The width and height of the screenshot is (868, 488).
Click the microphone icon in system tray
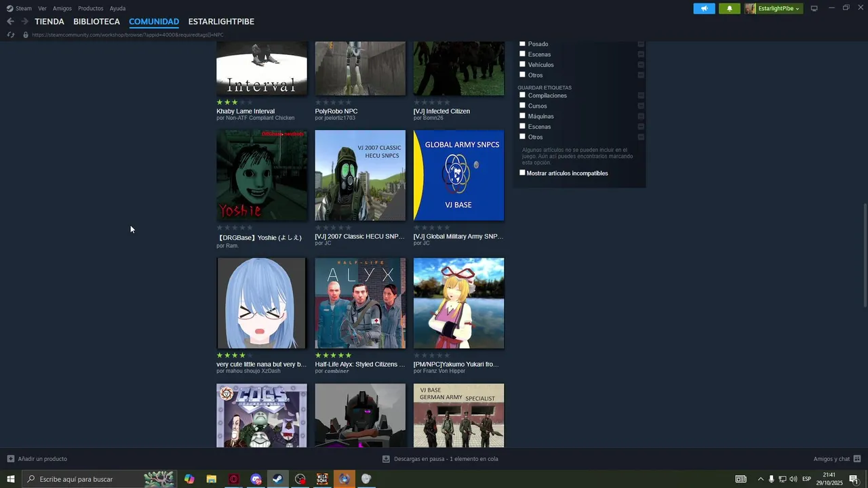click(x=771, y=479)
